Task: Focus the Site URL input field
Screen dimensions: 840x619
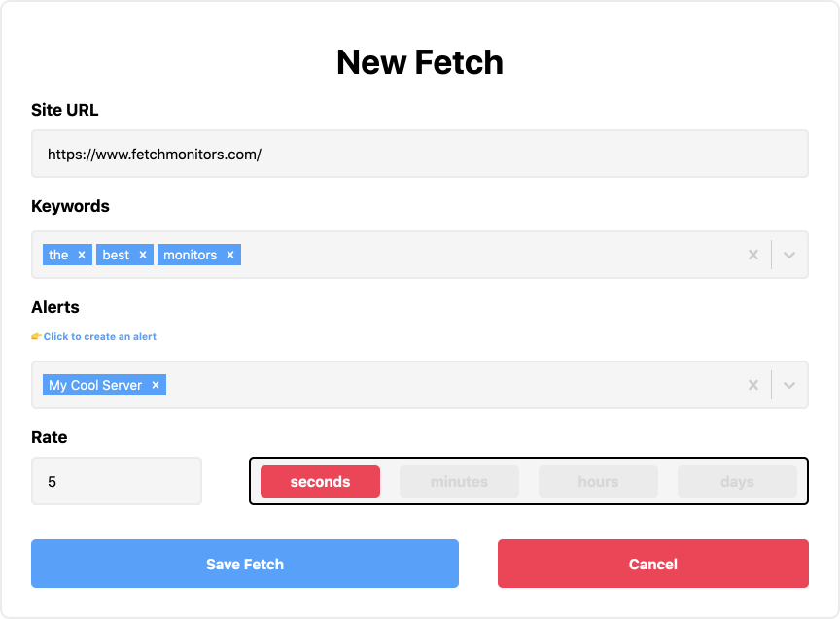Action: tap(419, 154)
